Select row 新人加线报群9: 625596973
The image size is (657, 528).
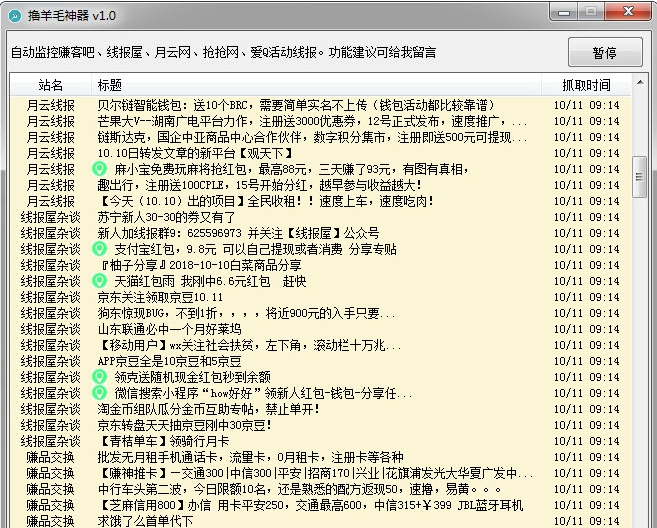tap(321, 233)
